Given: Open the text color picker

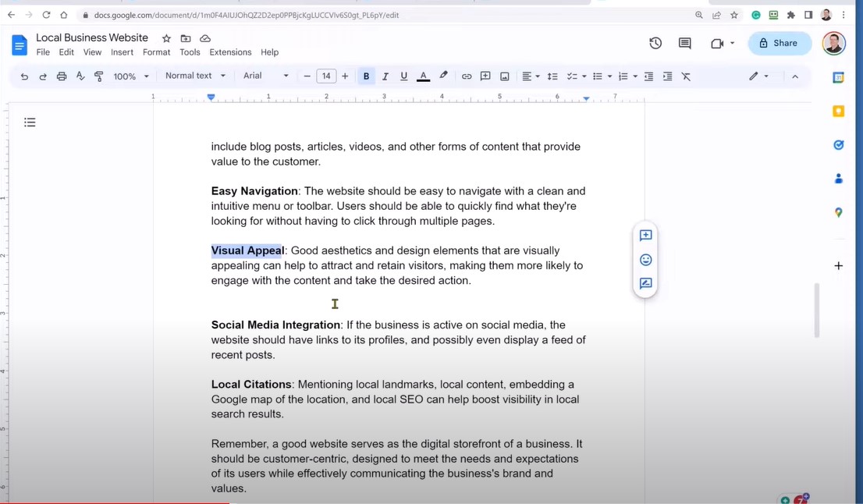Looking at the screenshot, I should click(424, 76).
